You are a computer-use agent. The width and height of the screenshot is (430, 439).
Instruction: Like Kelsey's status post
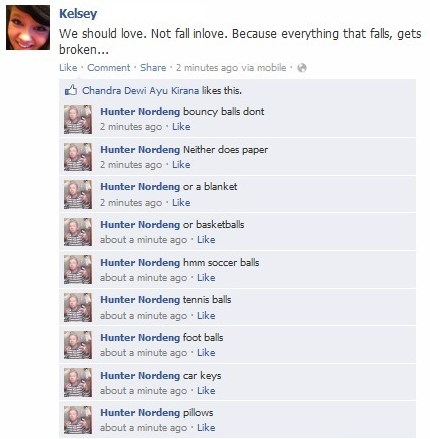click(68, 68)
